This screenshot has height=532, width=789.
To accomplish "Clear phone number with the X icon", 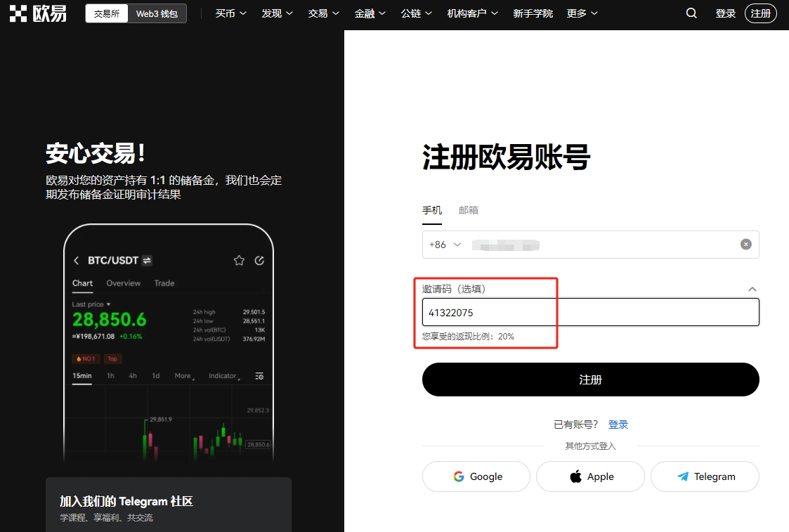I will 745,244.
